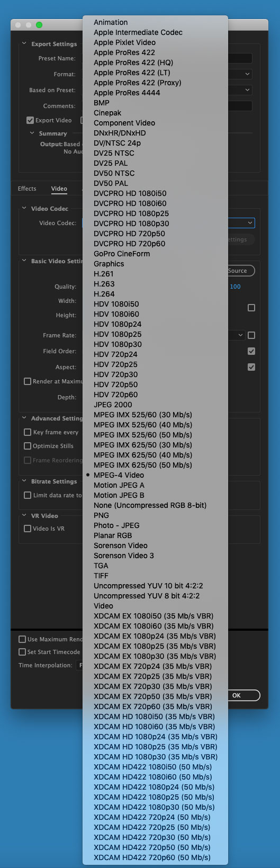Toggle Set Start Timecode checkbox
Screen dimensions: 280x868
tap(22, 652)
